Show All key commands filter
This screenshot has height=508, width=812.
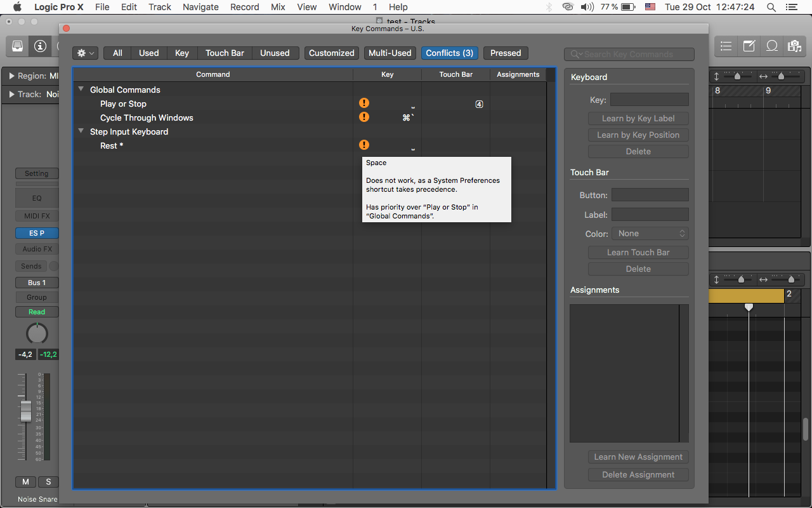117,53
